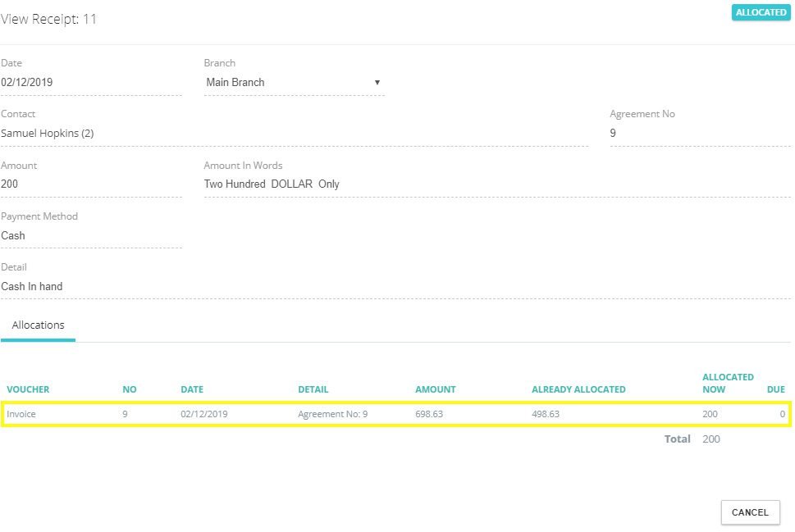Screen dimensions: 795x532
Task: Click the Date field 02/12/2019
Action: [91, 82]
